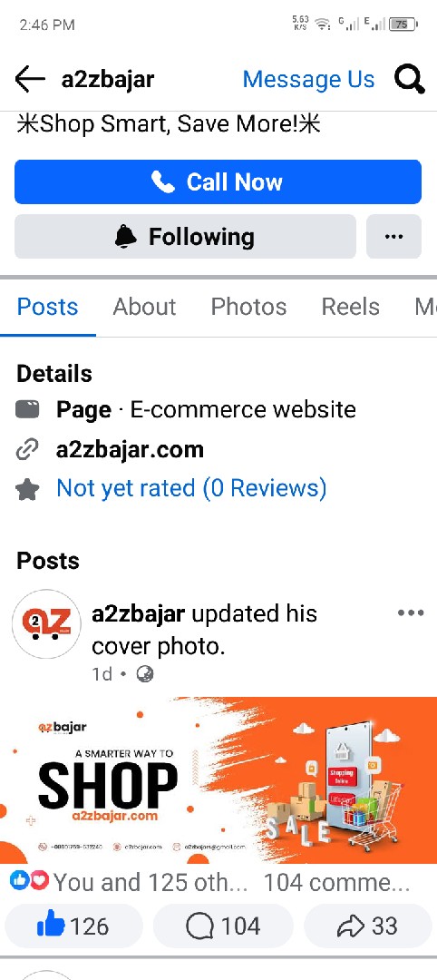Tap the Call Now button
This screenshot has width=437, height=980.
218,181
